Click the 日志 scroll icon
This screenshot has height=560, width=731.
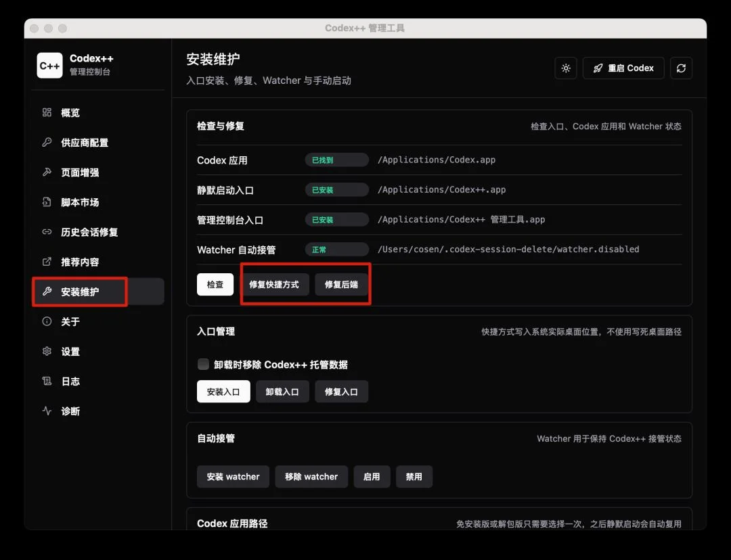coord(47,381)
